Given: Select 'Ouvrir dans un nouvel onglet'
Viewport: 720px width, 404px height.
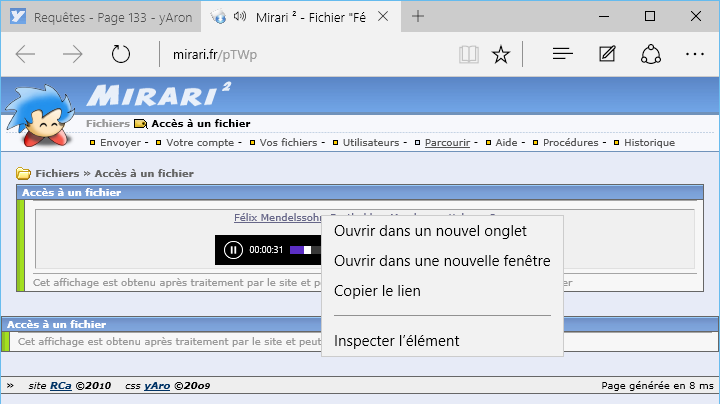Looking at the screenshot, I should 430,231.
